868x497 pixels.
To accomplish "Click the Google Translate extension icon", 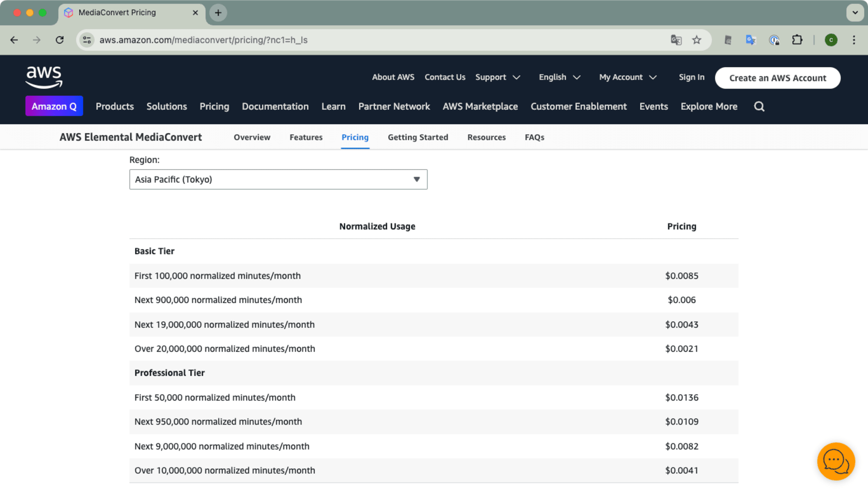I will point(751,40).
